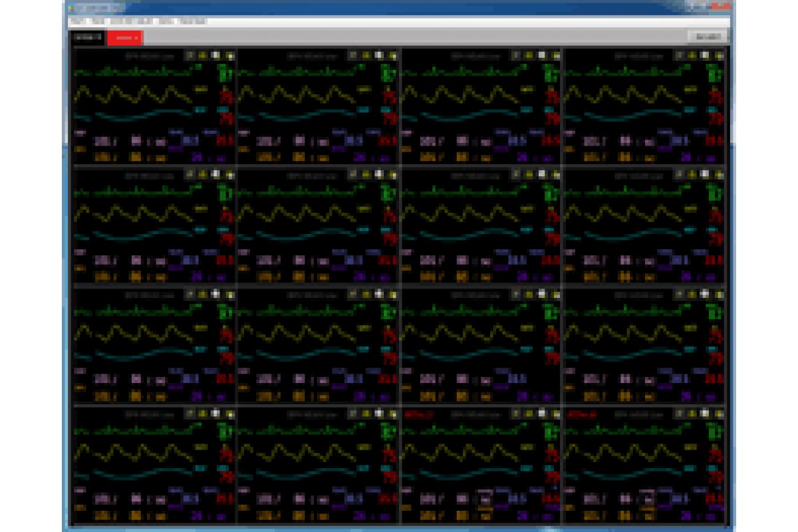Image resolution: width=798 pixels, height=532 pixels.
Task: Open the third, widest menu bar item
Action: coord(132,22)
